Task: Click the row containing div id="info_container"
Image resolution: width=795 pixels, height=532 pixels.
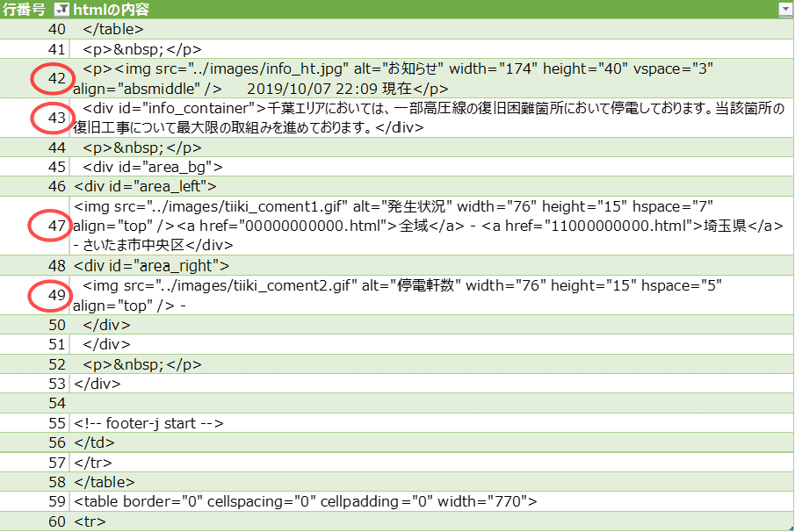Action: coord(351,118)
